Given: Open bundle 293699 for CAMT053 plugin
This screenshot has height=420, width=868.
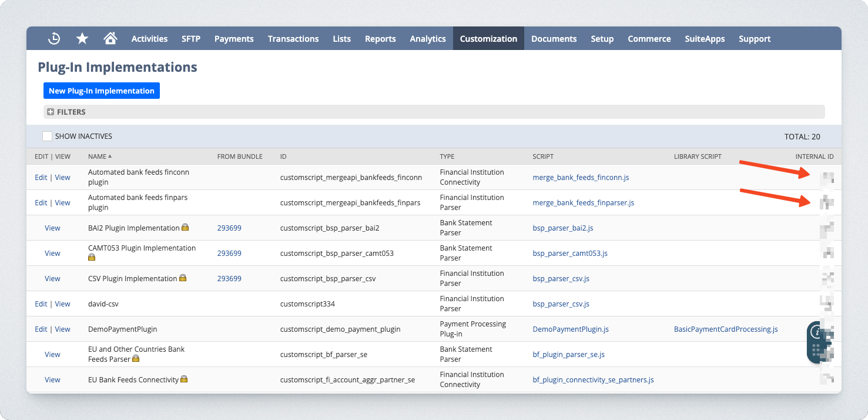Looking at the screenshot, I should [x=229, y=253].
